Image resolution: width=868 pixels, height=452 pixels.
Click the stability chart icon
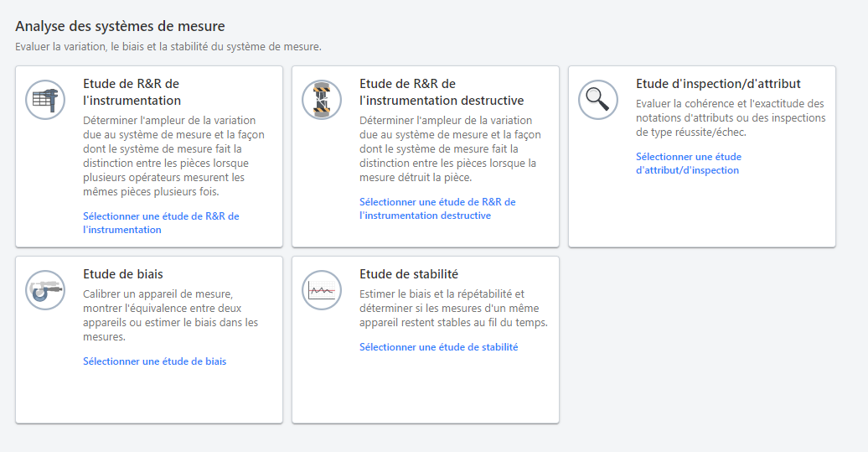[x=322, y=290]
